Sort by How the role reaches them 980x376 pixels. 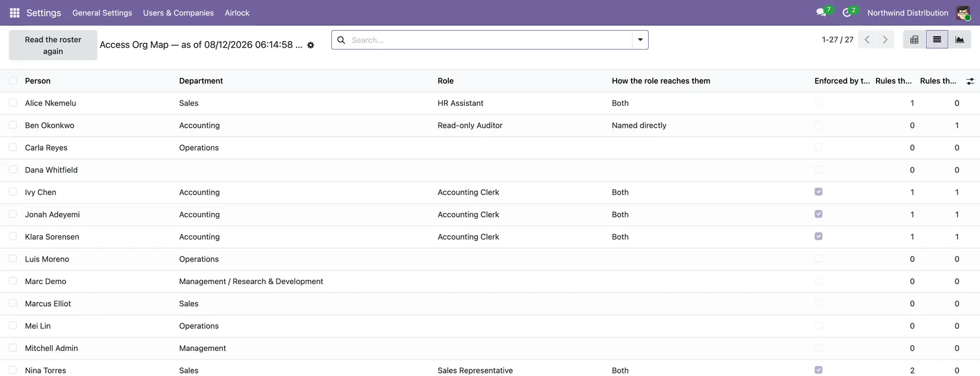(x=661, y=81)
